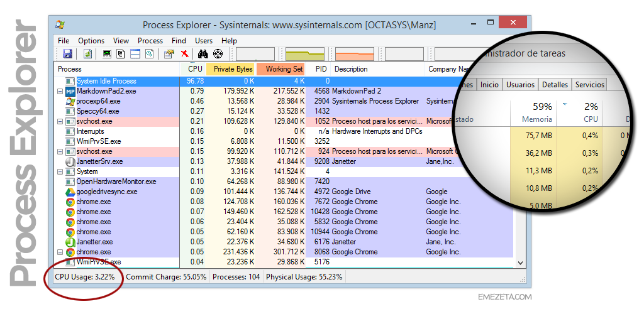Click the Chrome icon for PID 5832

(70, 222)
